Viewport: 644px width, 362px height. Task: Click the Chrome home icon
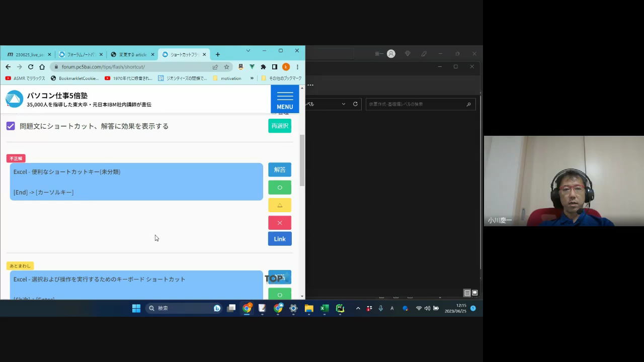point(42,67)
